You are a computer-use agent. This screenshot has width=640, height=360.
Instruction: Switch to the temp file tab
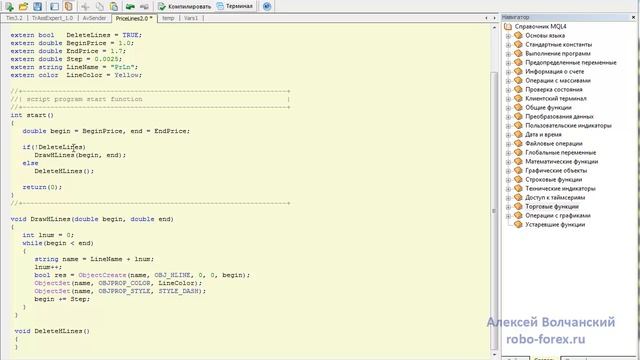pos(168,18)
